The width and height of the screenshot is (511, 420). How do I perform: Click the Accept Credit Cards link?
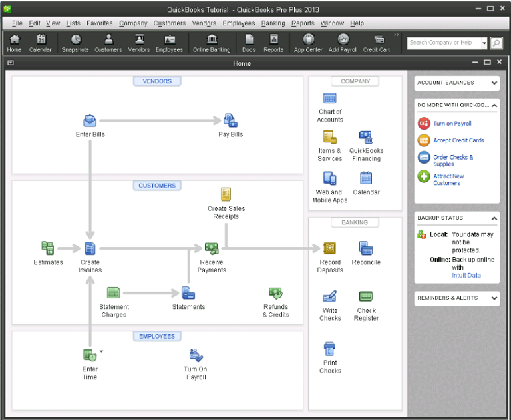coord(458,140)
